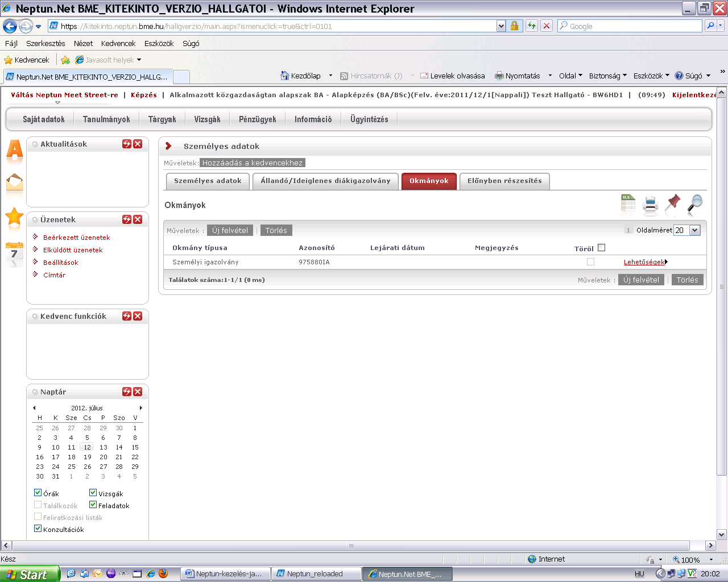Click Hozzáadás a kedvencekhez button
Viewport: 728px width, 582px height.
click(x=253, y=163)
